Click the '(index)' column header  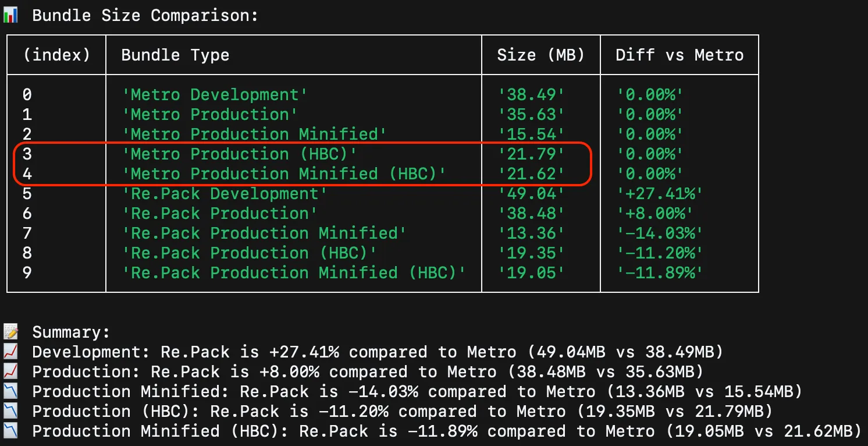pyautogui.click(x=57, y=55)
